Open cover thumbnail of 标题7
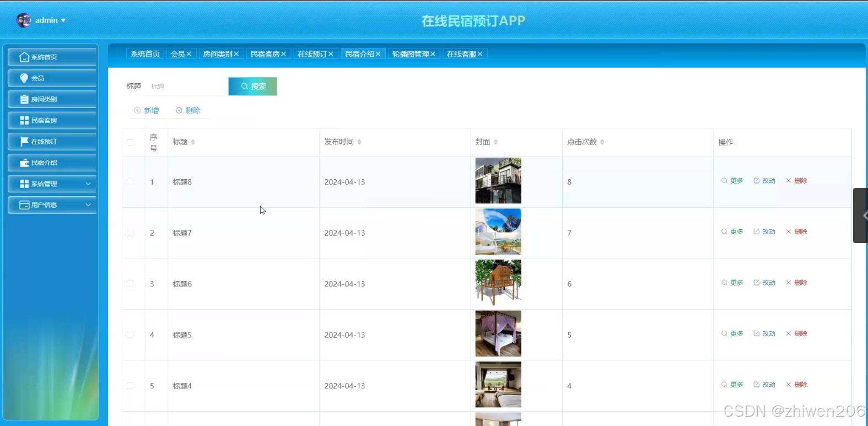 (498, 231)
